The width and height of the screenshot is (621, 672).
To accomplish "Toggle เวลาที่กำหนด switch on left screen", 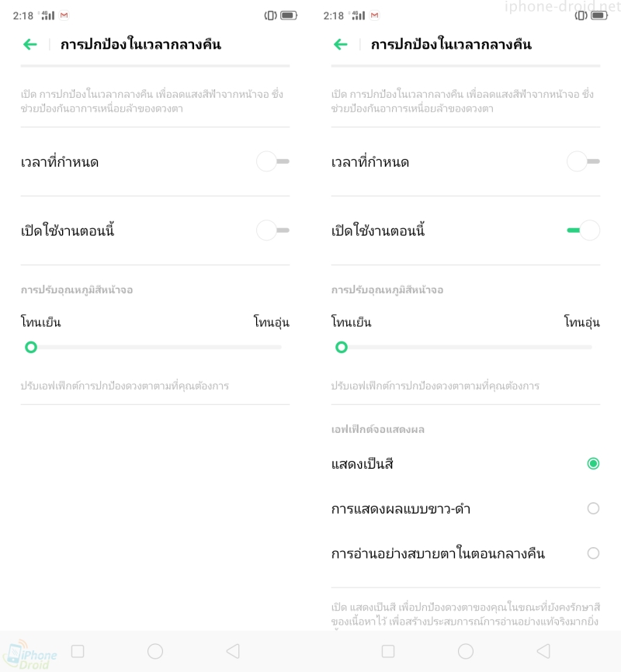I will (272, 161).
